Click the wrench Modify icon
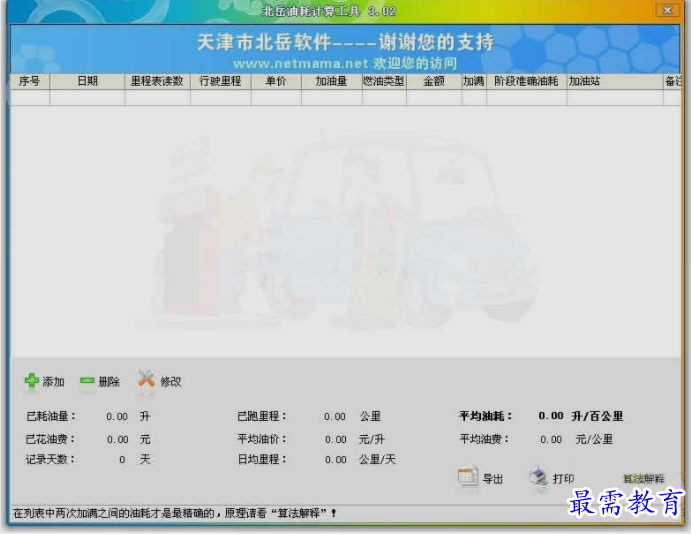This screenshot has height=534, width=691. tap(146, 379)
